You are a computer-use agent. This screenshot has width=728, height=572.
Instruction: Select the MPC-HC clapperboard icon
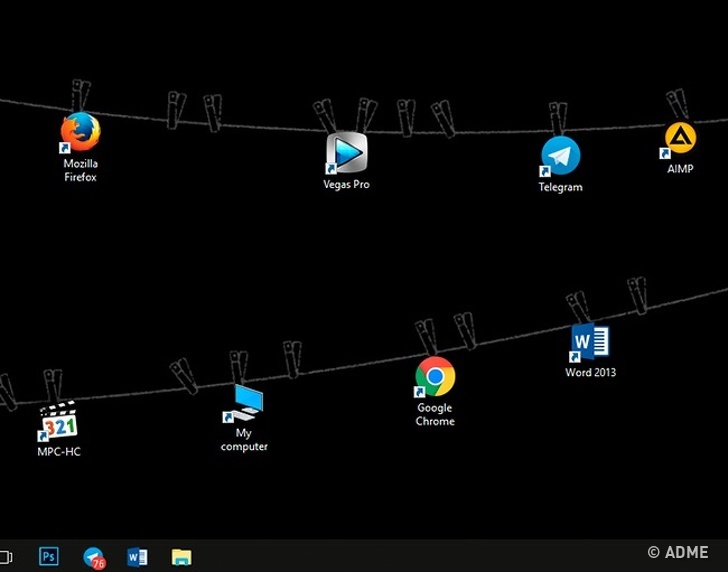[58, 421]
